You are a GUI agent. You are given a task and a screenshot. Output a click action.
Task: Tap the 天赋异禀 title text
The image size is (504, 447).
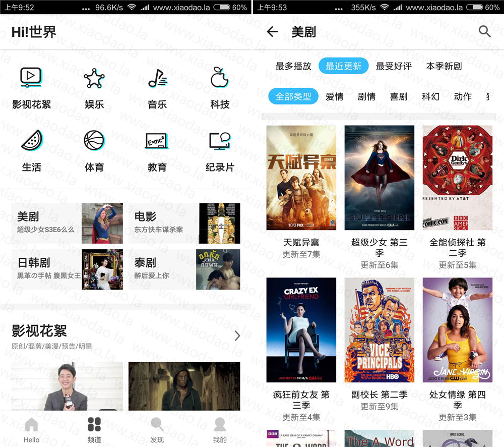click(301, 242)
